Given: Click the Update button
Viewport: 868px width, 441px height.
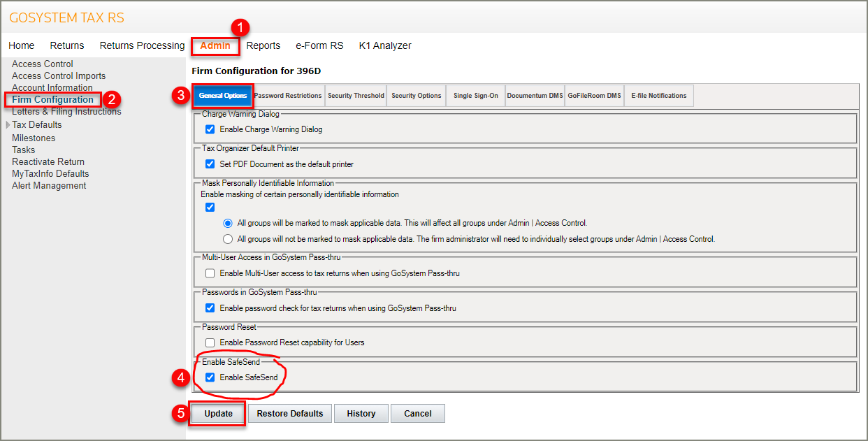Looking at the screenshot, I should (218, 414).
